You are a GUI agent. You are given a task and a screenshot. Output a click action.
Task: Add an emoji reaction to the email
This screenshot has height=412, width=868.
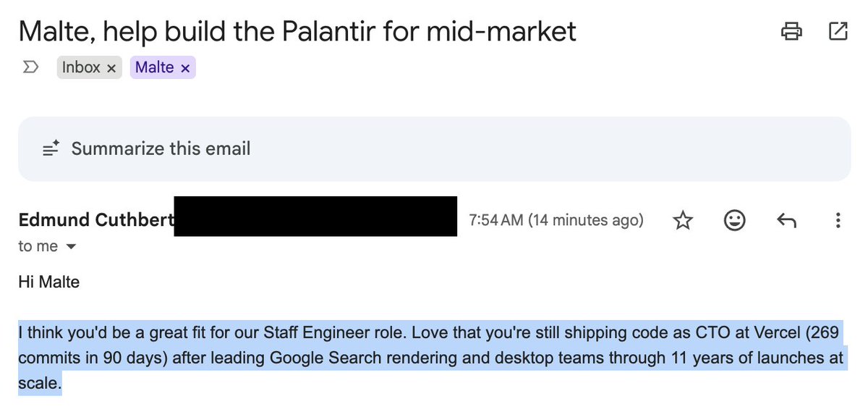point(734,221)
